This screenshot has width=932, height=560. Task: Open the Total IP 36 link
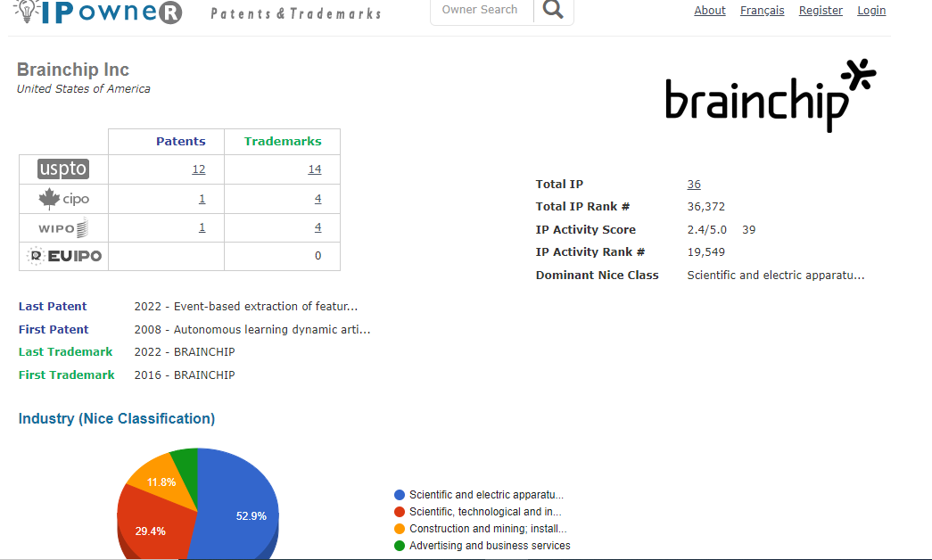[x=694, y=185]
